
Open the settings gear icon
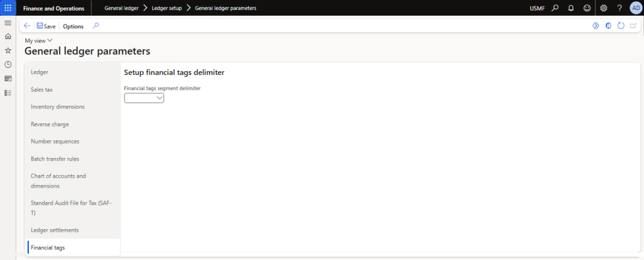(604, 8)
